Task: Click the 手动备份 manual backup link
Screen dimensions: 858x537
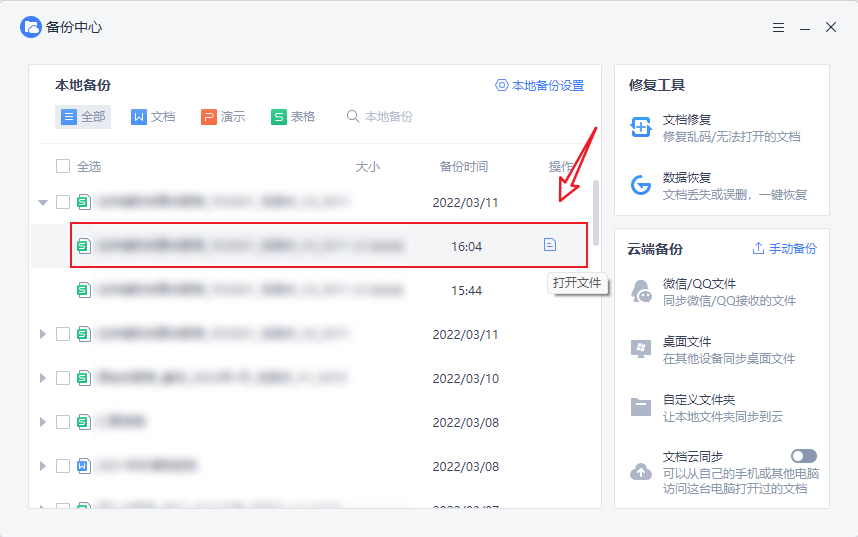Action: pos(784,249)
